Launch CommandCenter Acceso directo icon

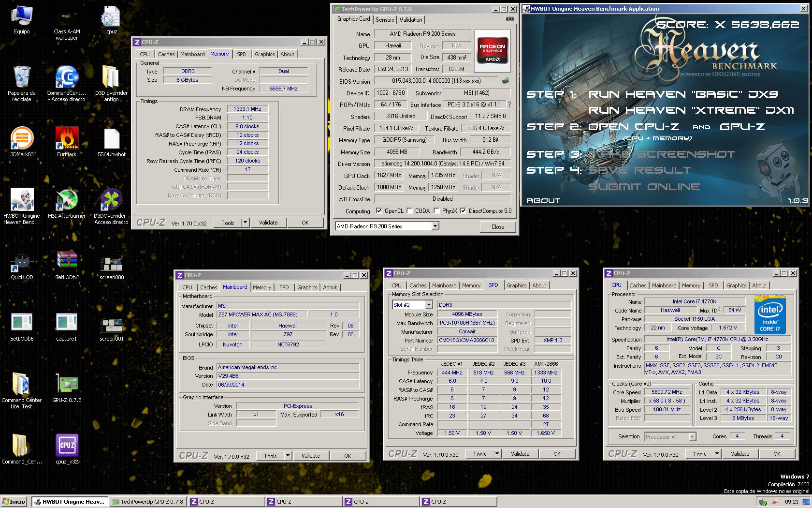[67, 84]
